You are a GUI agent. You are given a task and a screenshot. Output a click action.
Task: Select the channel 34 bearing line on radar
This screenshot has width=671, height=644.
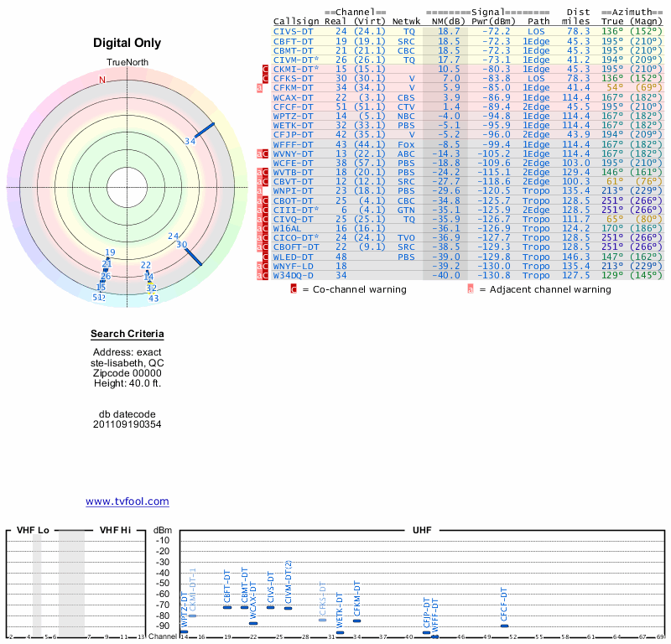[x=204, y=131]
